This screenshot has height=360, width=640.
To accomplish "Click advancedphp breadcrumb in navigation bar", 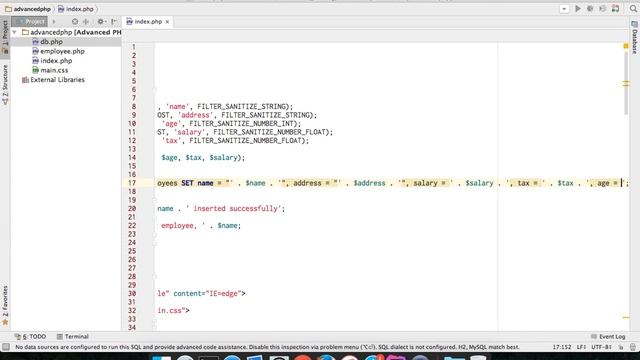I will click(x=32, y=9).
